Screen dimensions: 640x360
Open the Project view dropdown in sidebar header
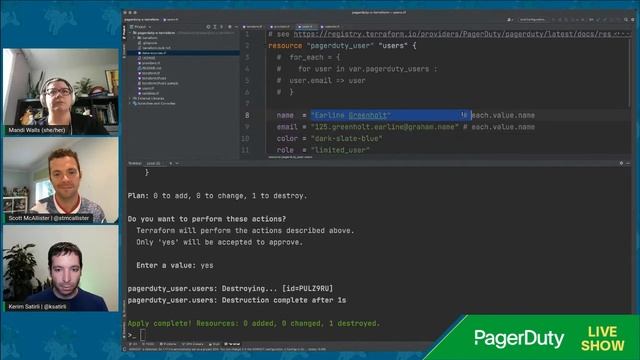pos(141,27)
